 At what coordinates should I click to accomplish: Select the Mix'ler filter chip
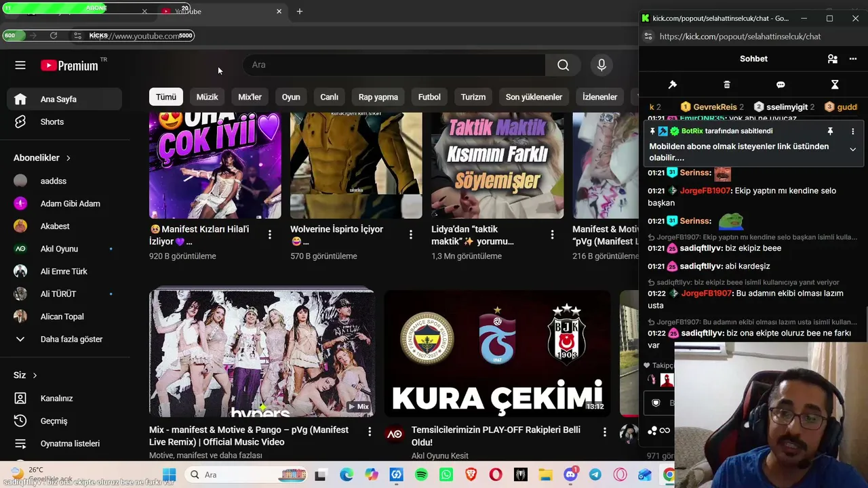pyautogui.click(x=250, y=97)
